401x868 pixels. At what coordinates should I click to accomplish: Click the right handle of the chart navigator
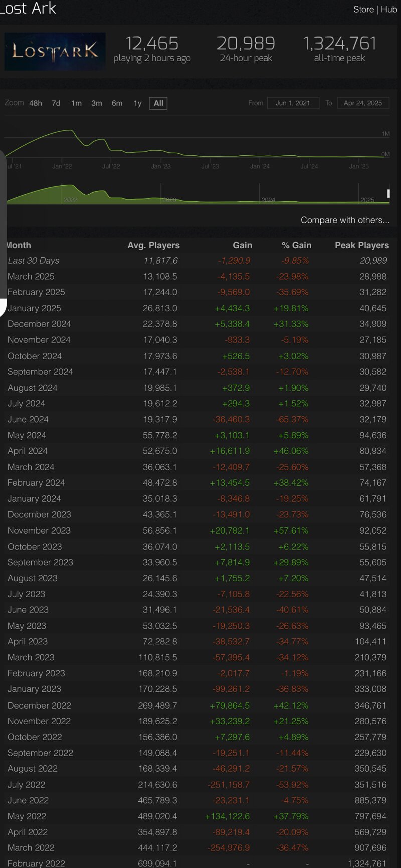(x=388, y=194)
